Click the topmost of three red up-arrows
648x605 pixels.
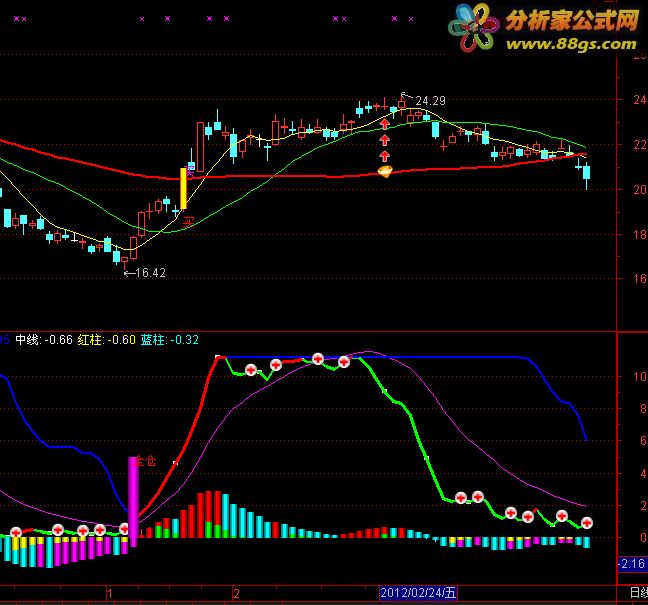click(385, 124)
